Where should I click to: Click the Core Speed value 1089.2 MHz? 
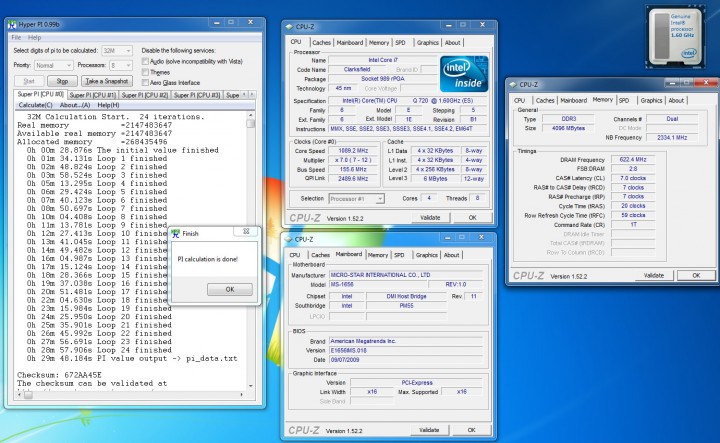[x=353, y=151]
